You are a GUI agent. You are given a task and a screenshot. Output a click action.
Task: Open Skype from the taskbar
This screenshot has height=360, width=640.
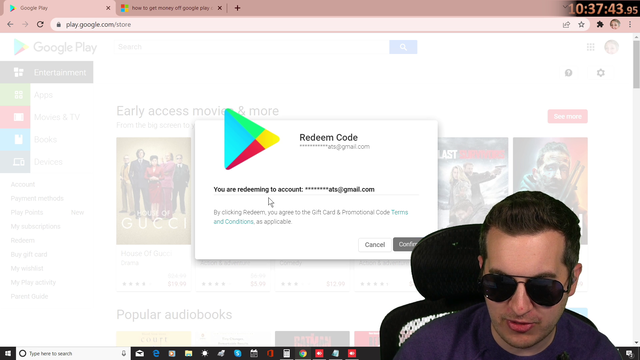click(x=238, y=353)
